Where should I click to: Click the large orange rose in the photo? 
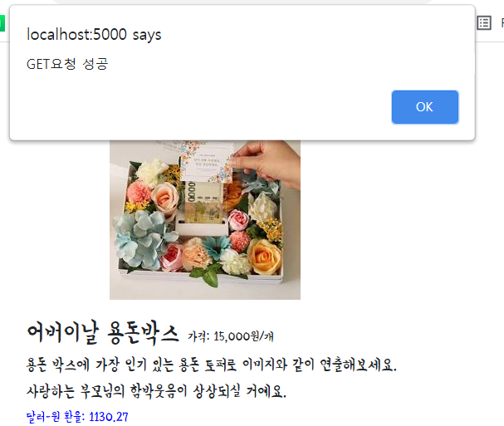pos(265,257)
